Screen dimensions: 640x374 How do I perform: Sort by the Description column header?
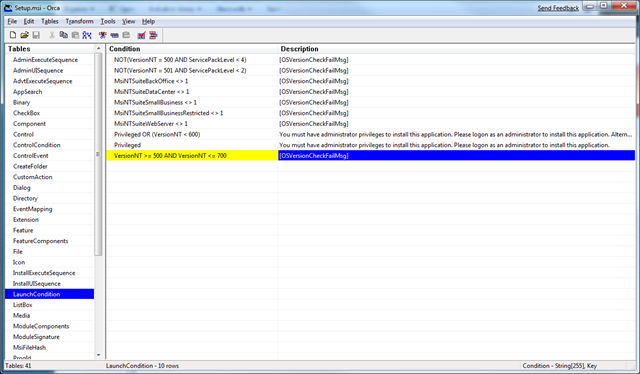coord(456,49)
